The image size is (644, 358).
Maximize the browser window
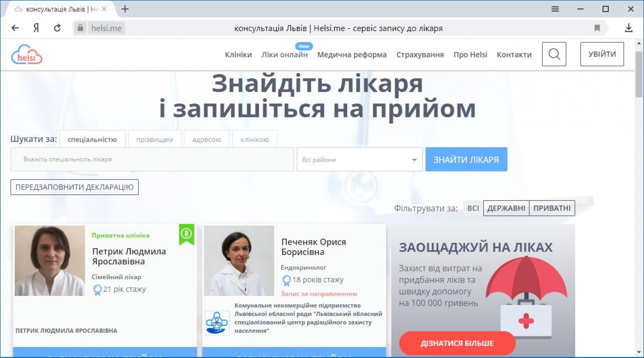[x=605, y=9]
